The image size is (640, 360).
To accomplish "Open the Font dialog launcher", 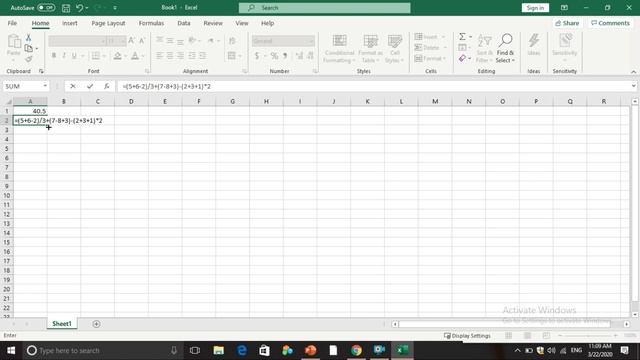I will (x=147, y=71).
